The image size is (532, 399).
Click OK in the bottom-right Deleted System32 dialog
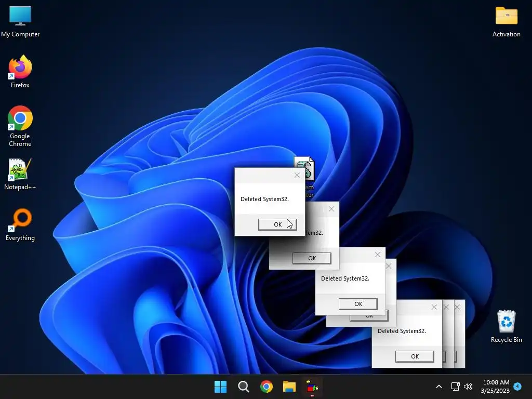[x=415, y=356]
